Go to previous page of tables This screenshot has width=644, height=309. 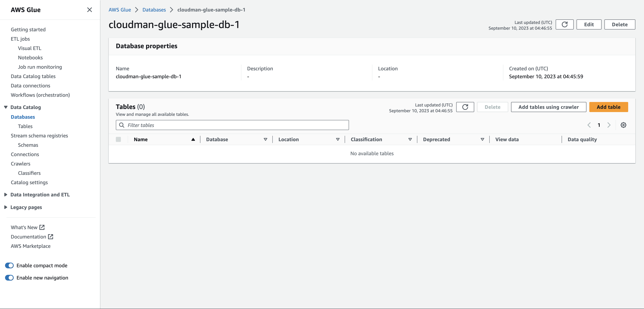coord(589,125)
